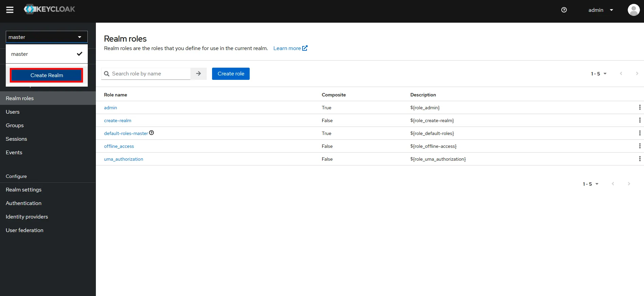
Task: Open the help question mark icon
Action: [x=564, y=10]
